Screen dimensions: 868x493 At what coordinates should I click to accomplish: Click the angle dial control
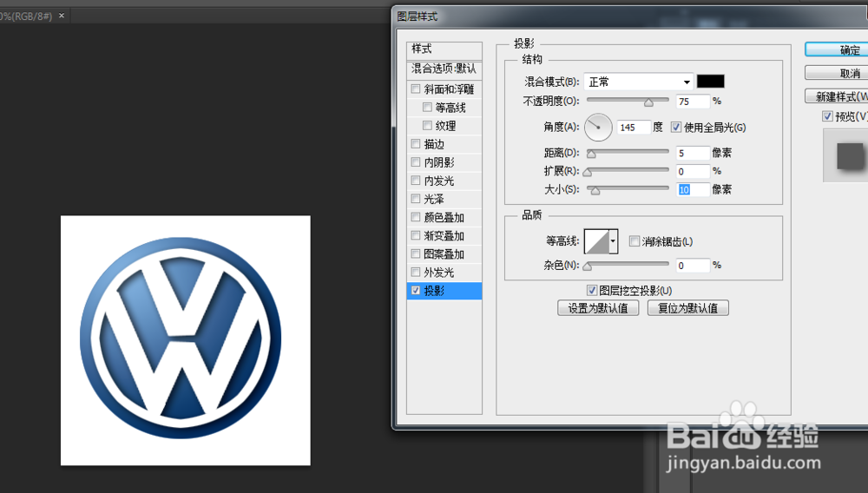(x=598, y=128)
